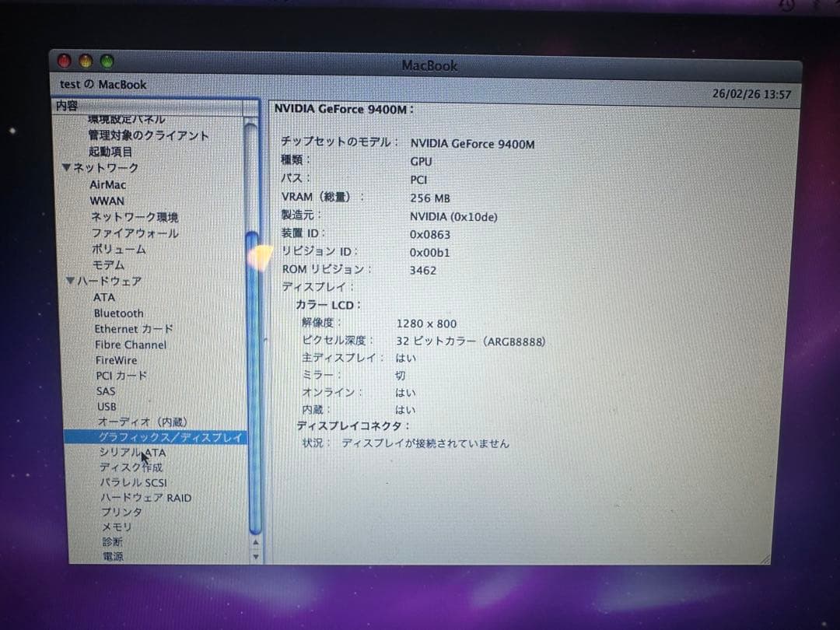Select ファイアウォール in sidebar
The image size is (840, 630).
click(135, 233)
